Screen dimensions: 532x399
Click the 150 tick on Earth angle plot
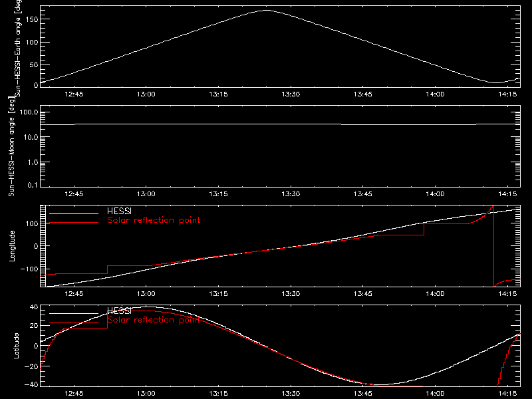(x=32, y=19)
